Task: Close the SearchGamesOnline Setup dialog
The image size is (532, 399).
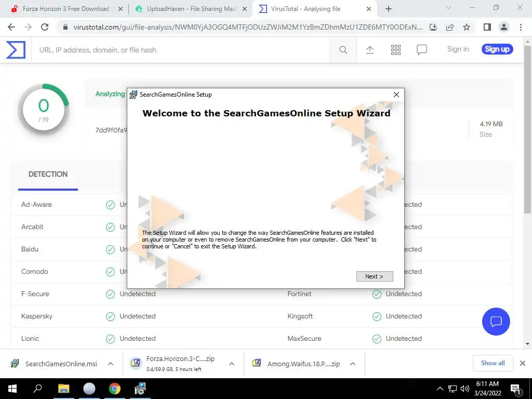Action: (396, 95)
